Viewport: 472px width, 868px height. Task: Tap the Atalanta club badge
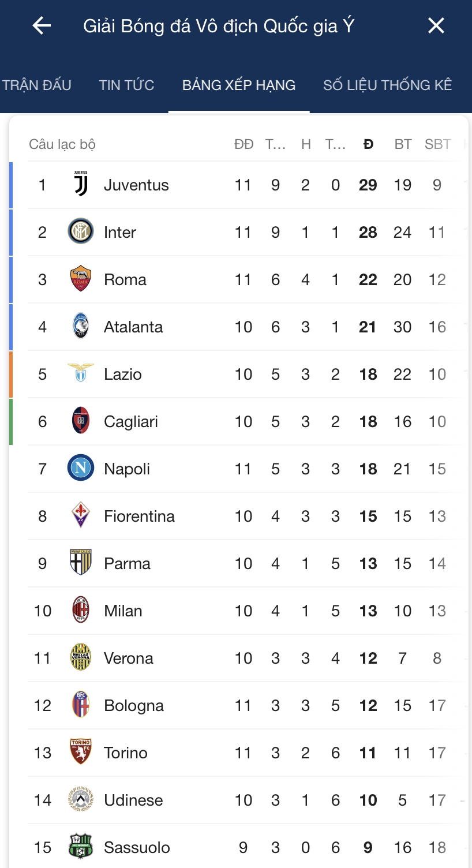[81, 326]
